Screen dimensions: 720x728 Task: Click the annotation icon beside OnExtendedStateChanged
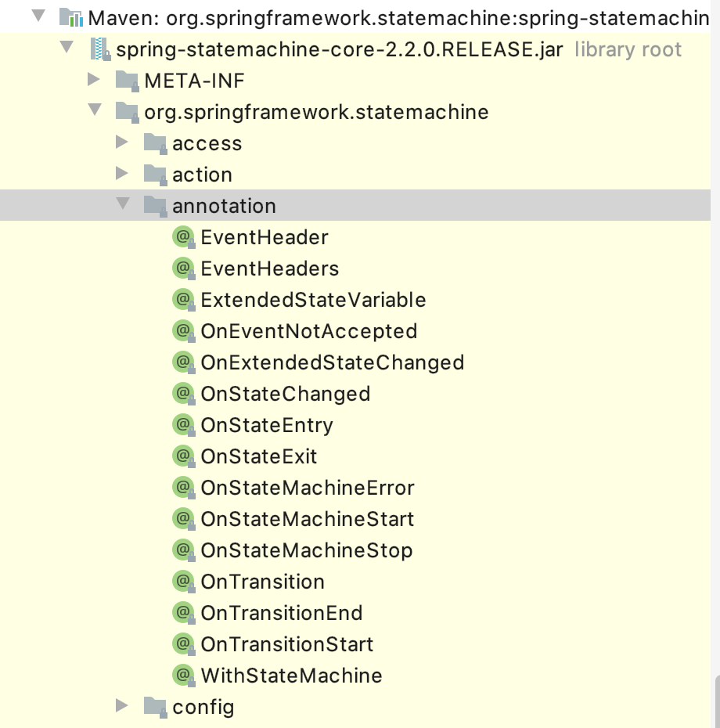[184, 362]
